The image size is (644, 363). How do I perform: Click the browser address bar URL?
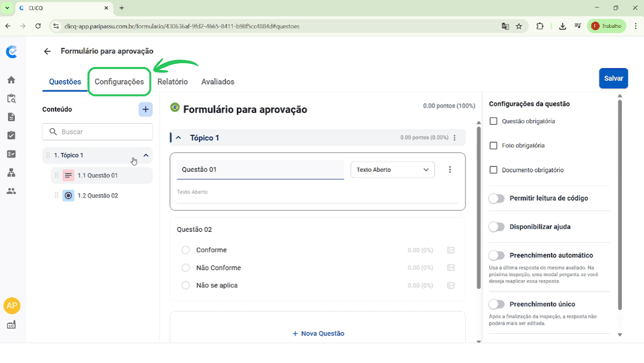click(182, 26)
